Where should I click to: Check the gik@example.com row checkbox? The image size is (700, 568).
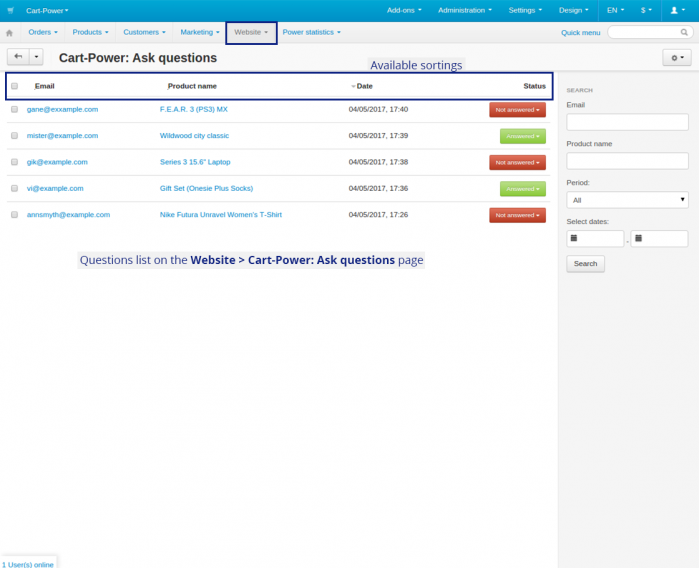[15, 162]
